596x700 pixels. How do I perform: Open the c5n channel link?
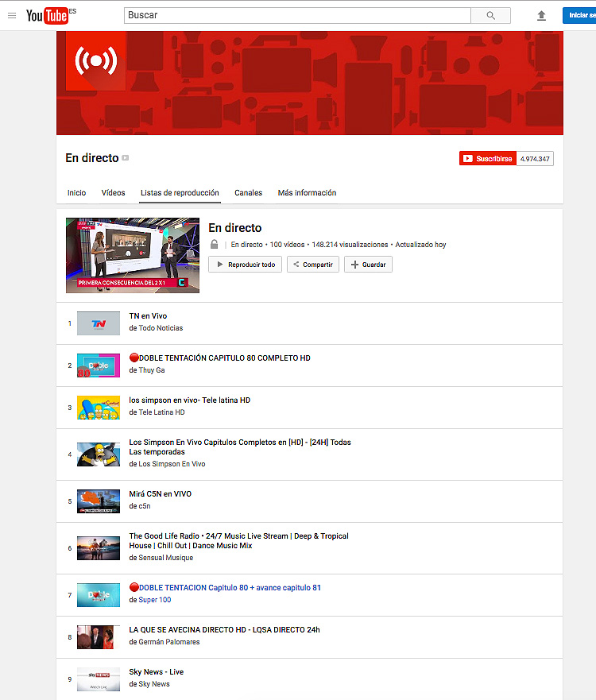[x=145, y=506]
